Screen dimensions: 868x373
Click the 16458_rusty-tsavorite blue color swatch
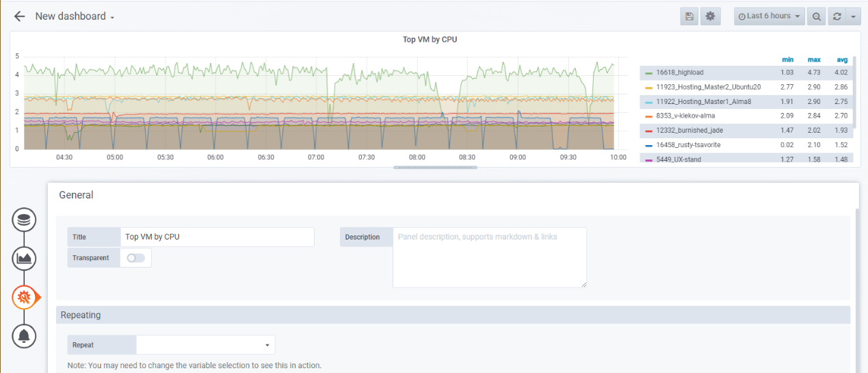click(x=648, y=145)
